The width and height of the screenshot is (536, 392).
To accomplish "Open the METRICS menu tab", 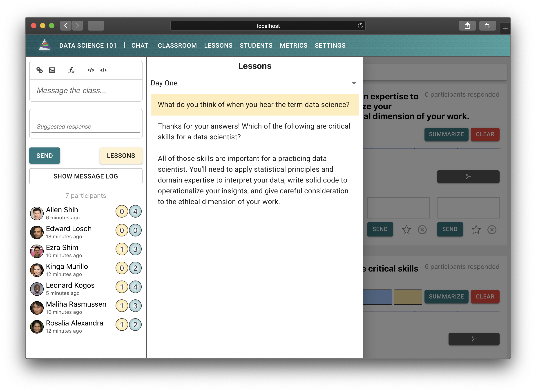I will [x=293, y=45].
